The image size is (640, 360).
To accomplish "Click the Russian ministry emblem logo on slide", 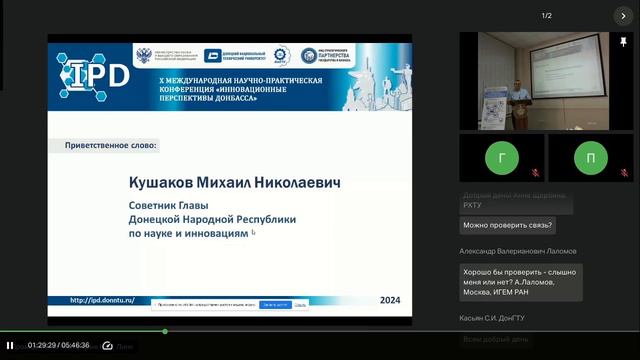I will click(x=144, y=56).
